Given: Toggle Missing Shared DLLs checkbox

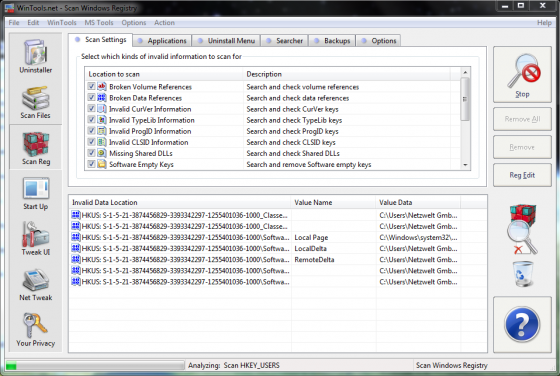Looking at the screenshot, I should 91,153.
